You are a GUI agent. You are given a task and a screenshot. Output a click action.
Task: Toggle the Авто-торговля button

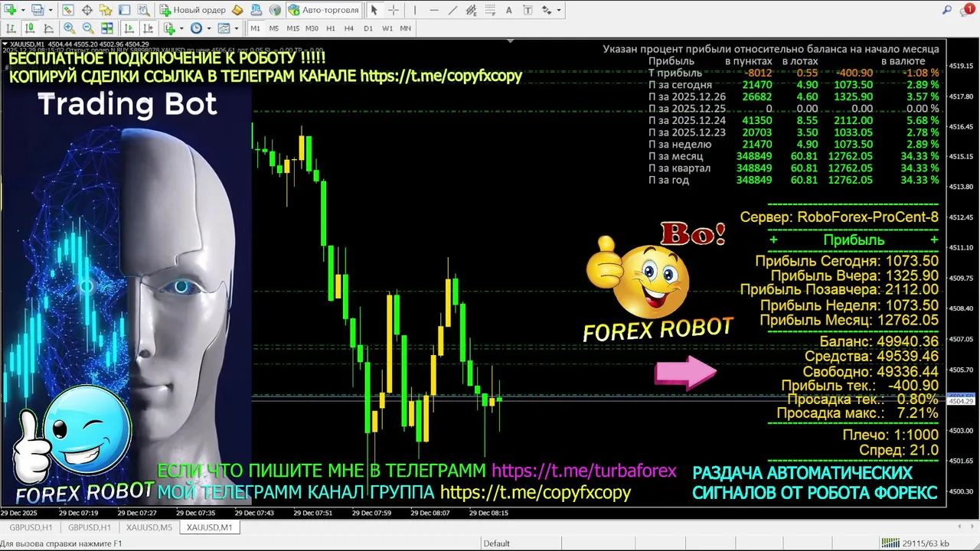click(x=324, y=10)
